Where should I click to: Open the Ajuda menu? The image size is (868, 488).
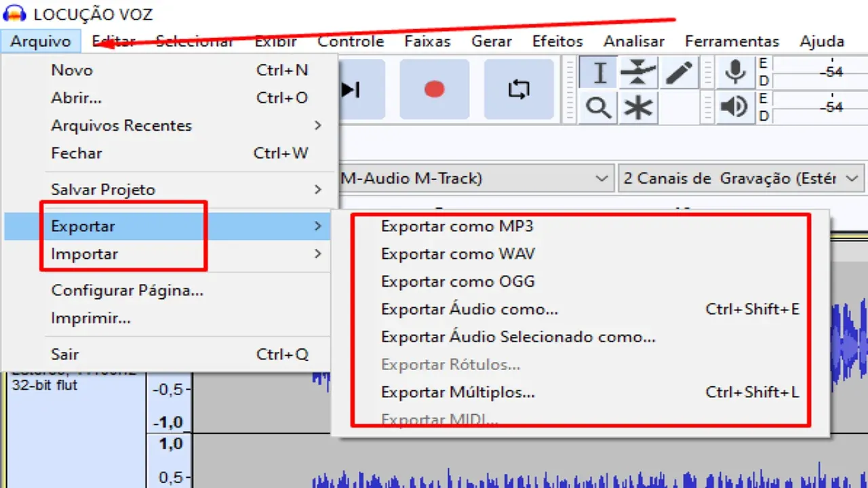pos(822,41)
